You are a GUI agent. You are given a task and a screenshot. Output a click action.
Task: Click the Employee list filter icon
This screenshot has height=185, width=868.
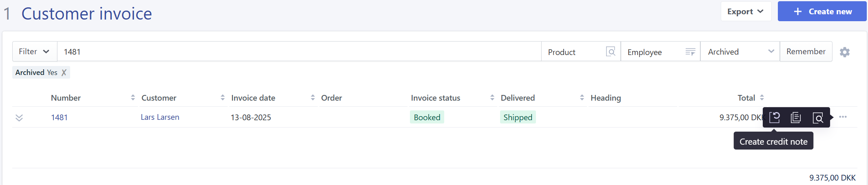690,52
